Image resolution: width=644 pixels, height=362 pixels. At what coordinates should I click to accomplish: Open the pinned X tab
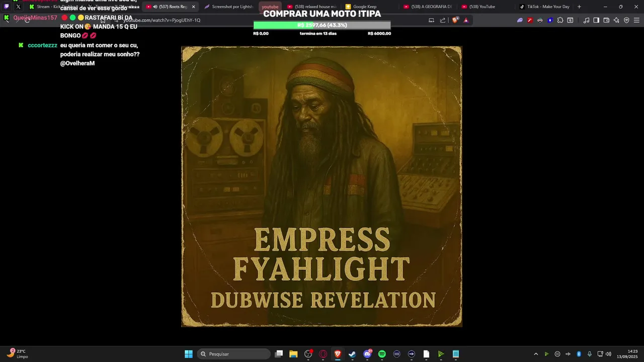click(x=18, y=7)
